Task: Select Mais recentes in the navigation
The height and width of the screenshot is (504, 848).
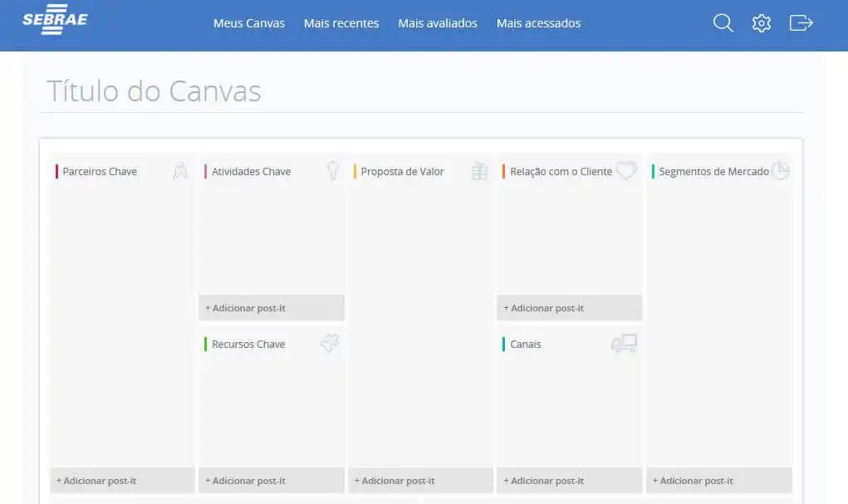Action: coord(341,23)
